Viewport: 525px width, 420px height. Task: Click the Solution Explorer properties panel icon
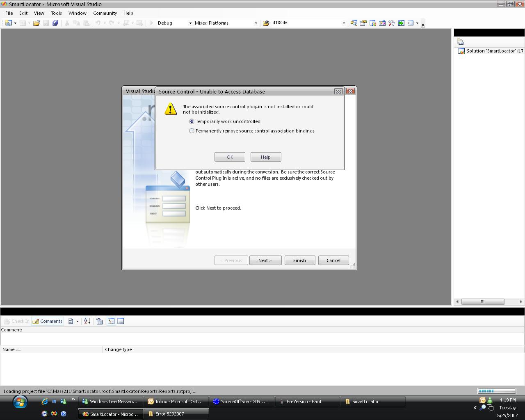(460, 42)
